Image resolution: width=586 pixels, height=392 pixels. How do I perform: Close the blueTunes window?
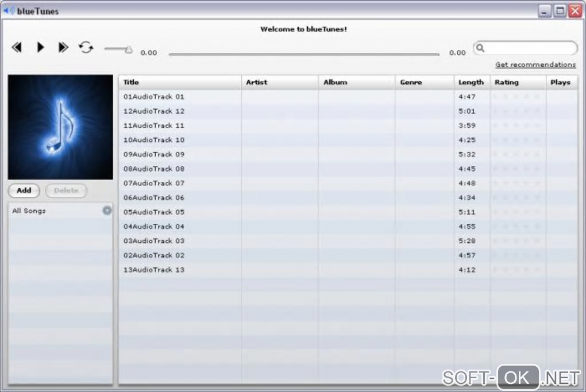point(575,11)
